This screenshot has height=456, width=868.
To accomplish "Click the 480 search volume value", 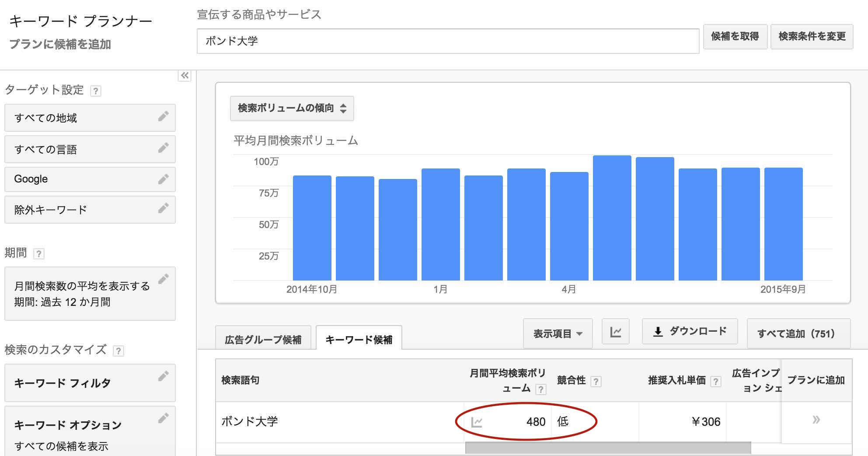I will pyautogui.click(x=536, y=422).
